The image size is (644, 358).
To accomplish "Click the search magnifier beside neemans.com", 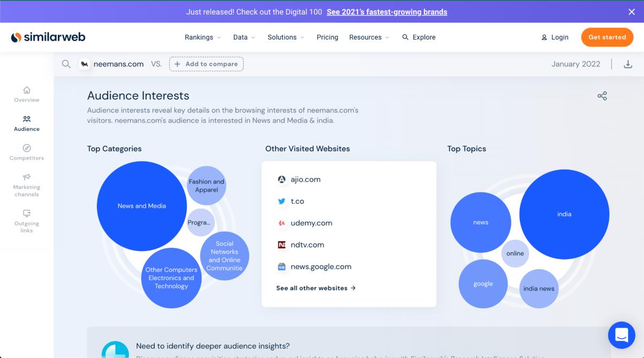I will coord(66,64).
